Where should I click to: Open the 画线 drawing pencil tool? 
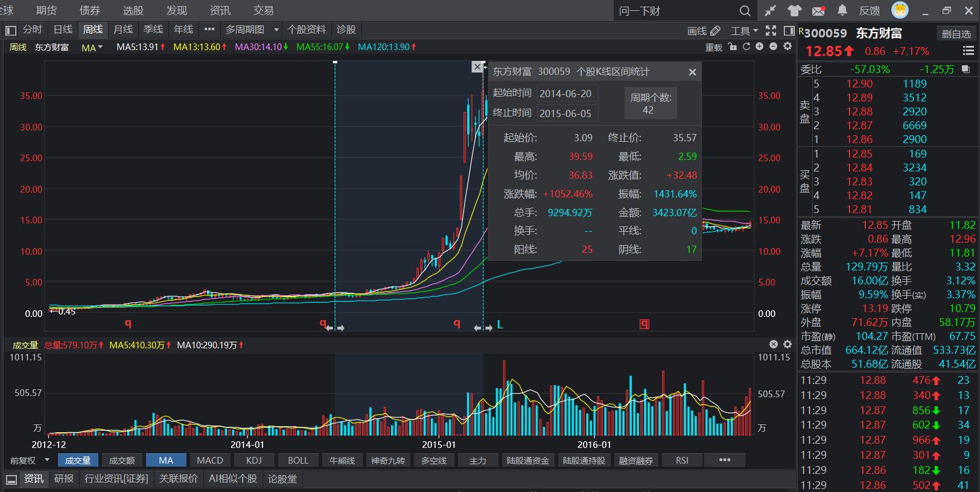coord(704,30)
